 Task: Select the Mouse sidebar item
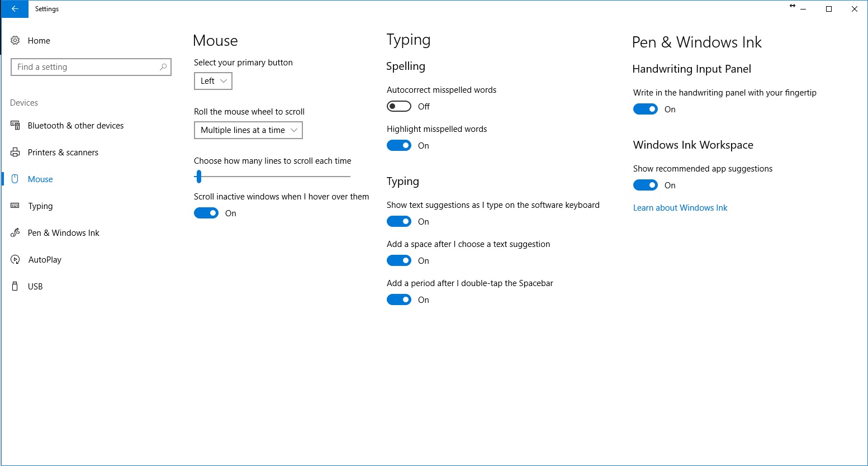click(40, 179)
